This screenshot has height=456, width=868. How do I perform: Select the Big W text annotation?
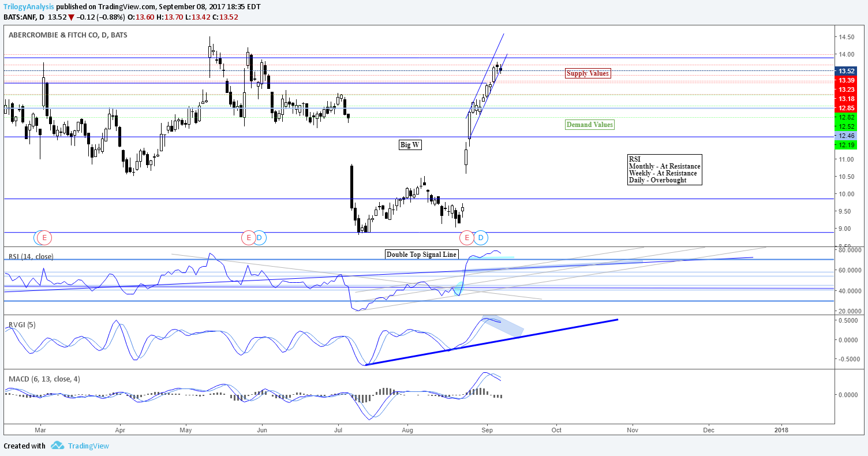point(410,145)
